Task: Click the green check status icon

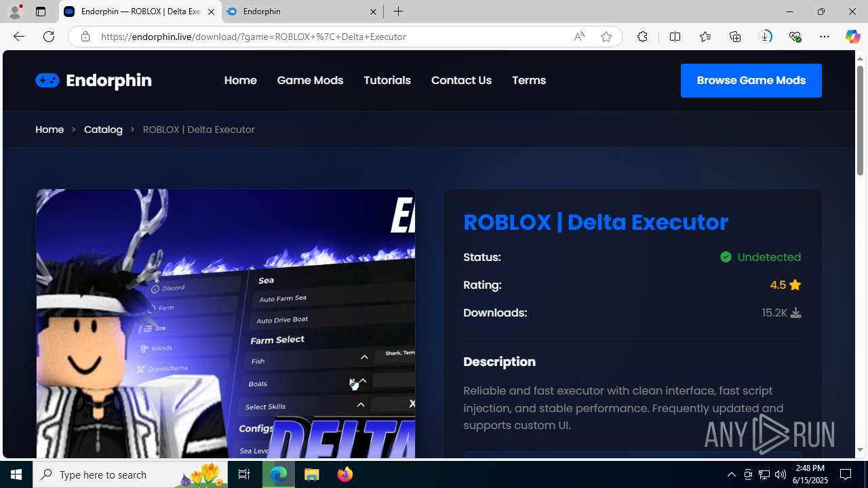Action: [726, 257]
